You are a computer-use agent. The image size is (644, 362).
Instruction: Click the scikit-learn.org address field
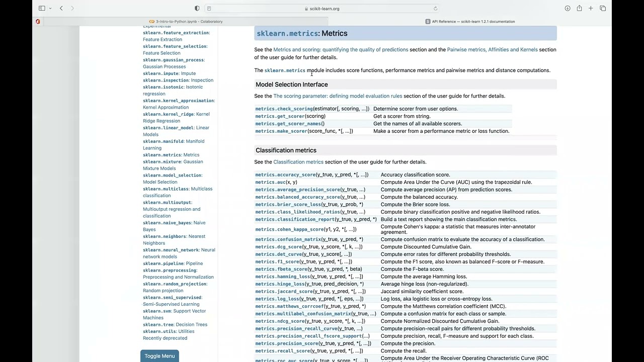322,9
